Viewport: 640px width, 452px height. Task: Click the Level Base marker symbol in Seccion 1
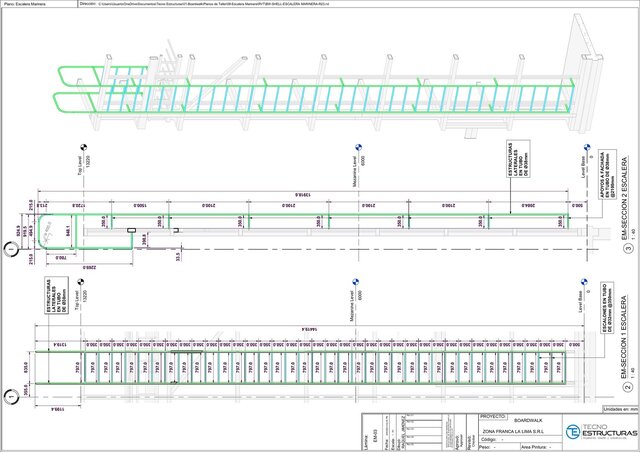click(584, 282)
